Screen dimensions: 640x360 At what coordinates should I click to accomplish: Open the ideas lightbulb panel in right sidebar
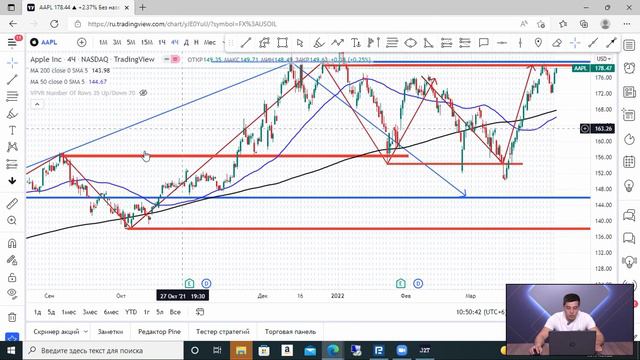click(x=629, y=185)
